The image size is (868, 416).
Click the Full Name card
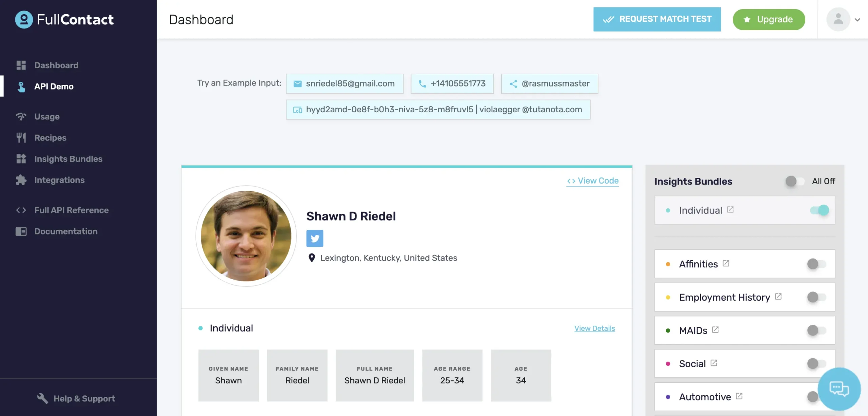coord(375,376)
